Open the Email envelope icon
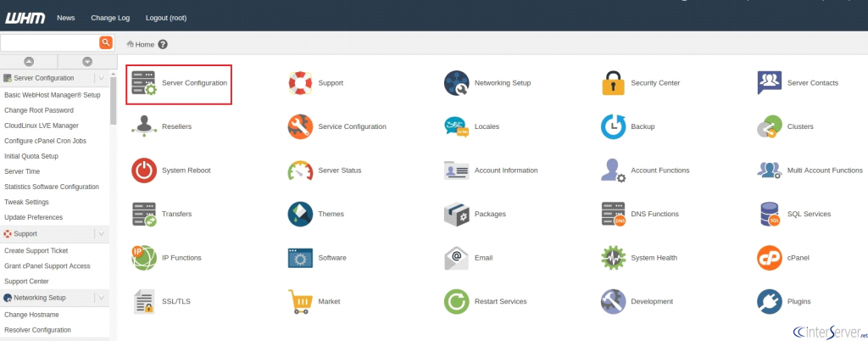 (x=457, y=258)
